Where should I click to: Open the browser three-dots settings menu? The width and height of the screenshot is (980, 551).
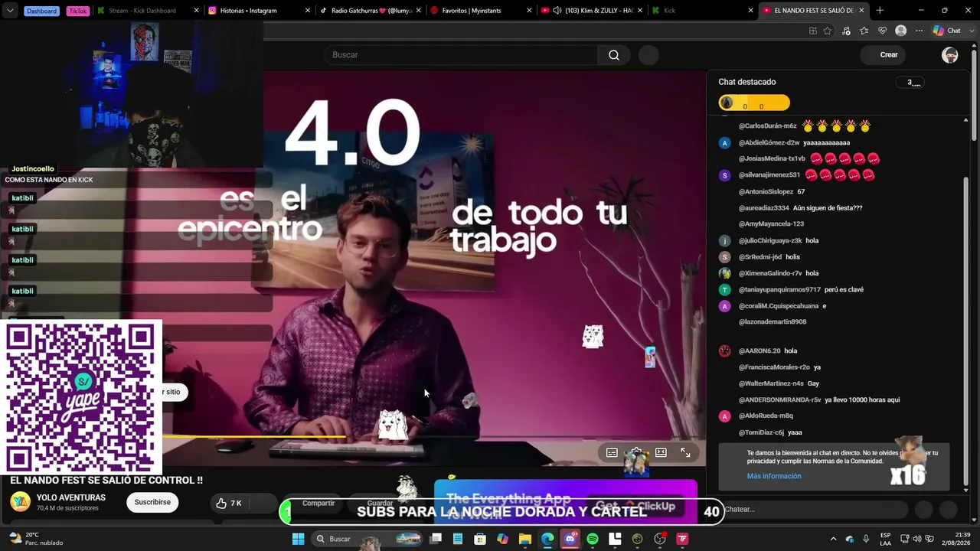pyautogui.click(x=920, y=31)
